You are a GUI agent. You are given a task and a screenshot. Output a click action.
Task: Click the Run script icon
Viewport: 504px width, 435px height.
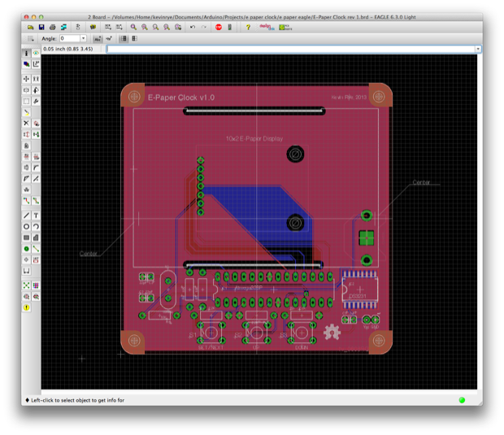tap(108, 28)
